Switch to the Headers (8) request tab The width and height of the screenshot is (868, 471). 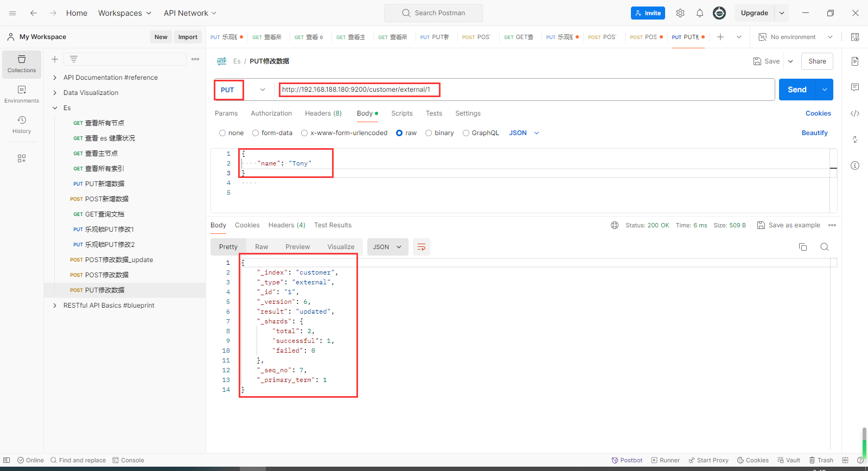coord(323,113)
